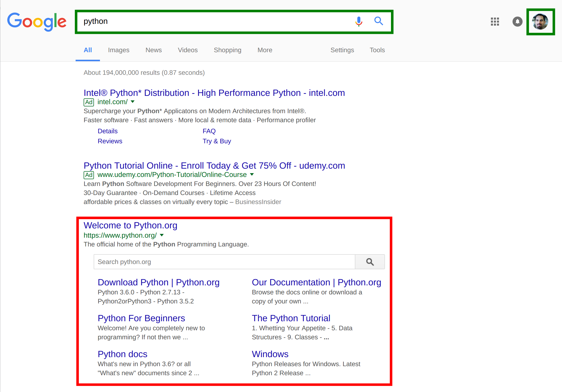Screen dimensions: 562x392
Task: Expand the python.org URL dropdown arrow
Action: [162, 235]
